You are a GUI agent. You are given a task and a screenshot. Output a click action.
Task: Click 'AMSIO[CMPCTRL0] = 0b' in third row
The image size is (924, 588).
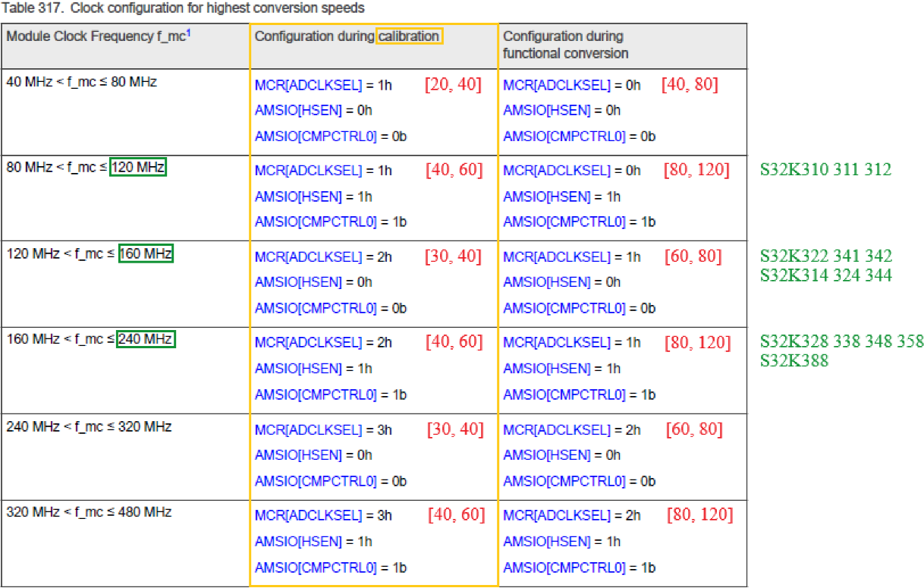[331, 308]
